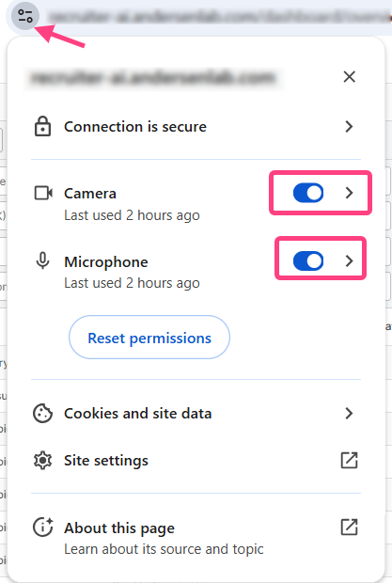Image resolution: width=392 pixels, height=583 pixels.
Task: Close the site info popup
Action: 350,76
